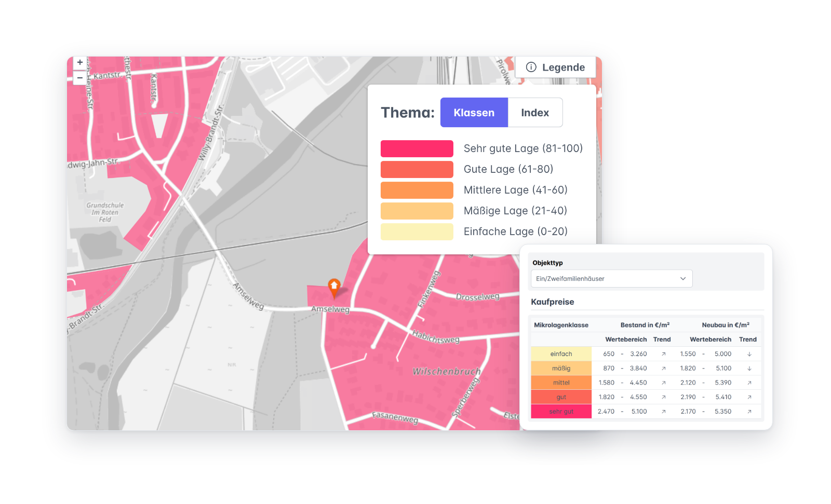Click the info icon beside Legende
Image resolution: width=831 pixels, height=504 pixels.
pos(531,67)
